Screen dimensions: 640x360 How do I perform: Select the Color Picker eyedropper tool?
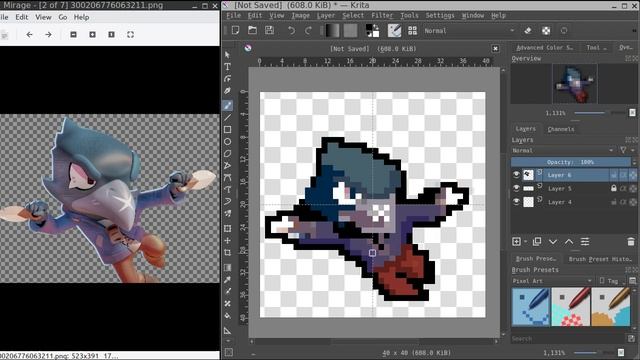227,280
